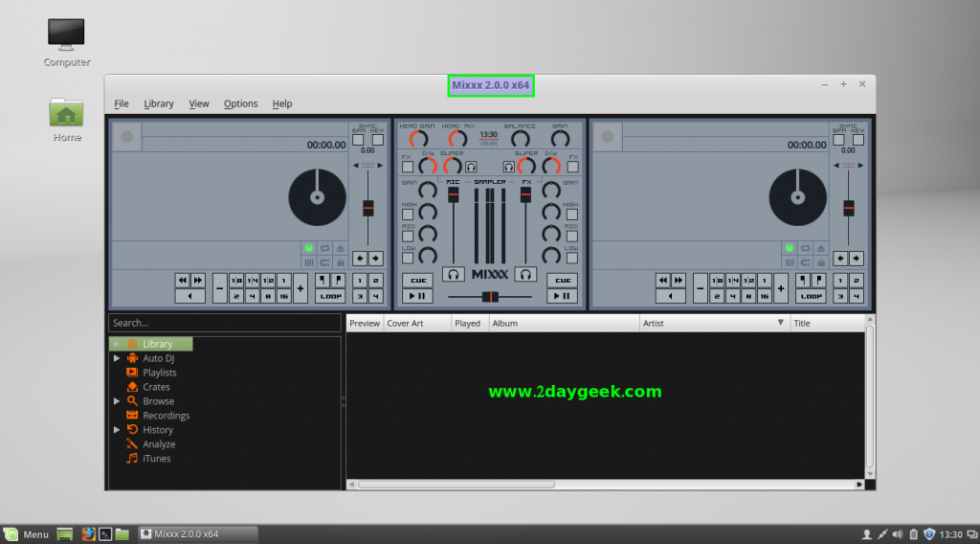980x544 pixels.
Task: Click the right deck CUE button
Action: [x=563, y=280]
